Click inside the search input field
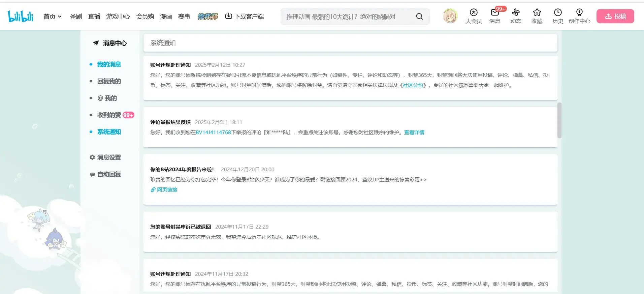Screen dimensions: 644x294 tap(349, 17)
